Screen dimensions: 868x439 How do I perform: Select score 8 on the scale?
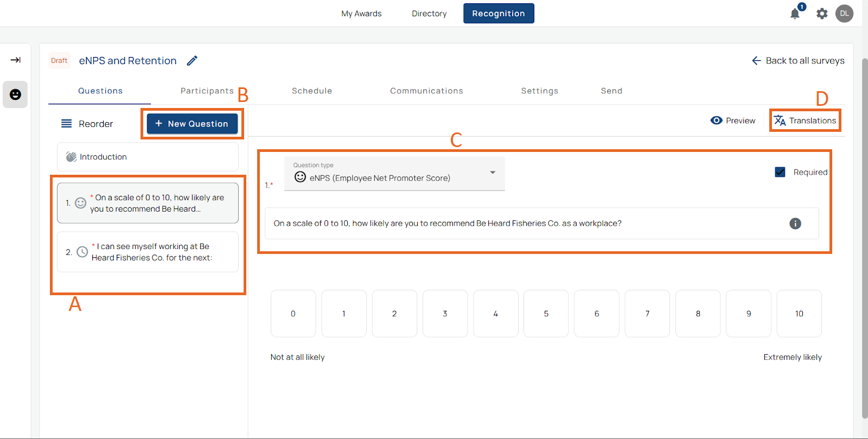(698, 314)
